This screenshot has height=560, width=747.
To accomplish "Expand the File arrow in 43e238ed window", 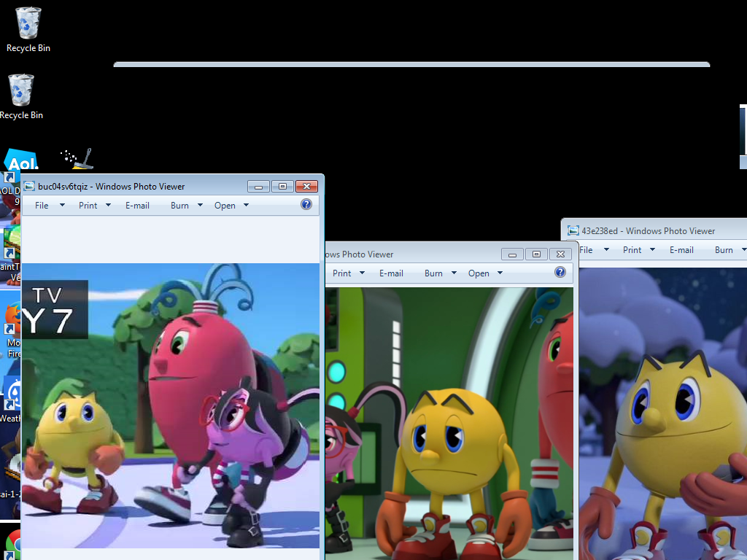I will tap(606, 249).
